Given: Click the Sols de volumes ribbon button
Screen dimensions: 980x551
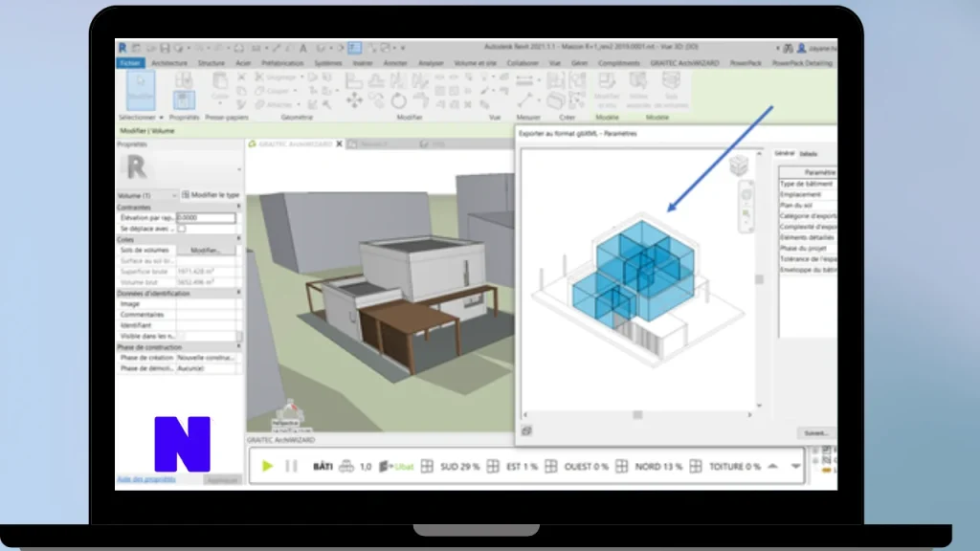Looking at the screenshot, I should coord(671,90).
